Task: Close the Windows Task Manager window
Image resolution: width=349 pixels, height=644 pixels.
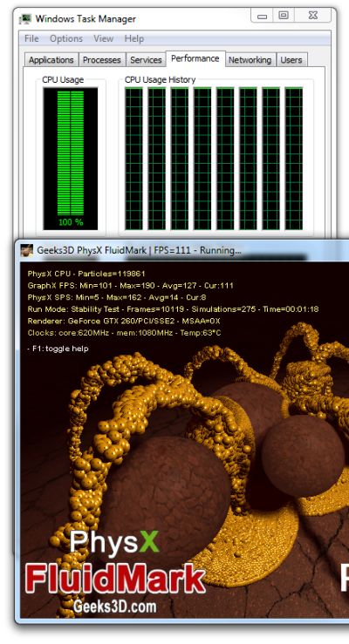Action: point(313,16)
